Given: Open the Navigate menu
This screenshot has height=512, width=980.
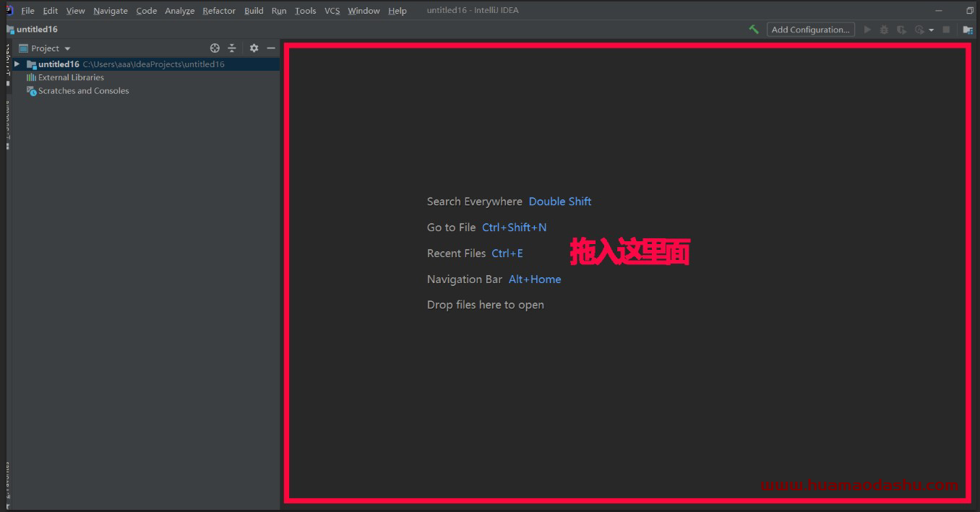Looking at the screenshot, I should click(111, 11).
